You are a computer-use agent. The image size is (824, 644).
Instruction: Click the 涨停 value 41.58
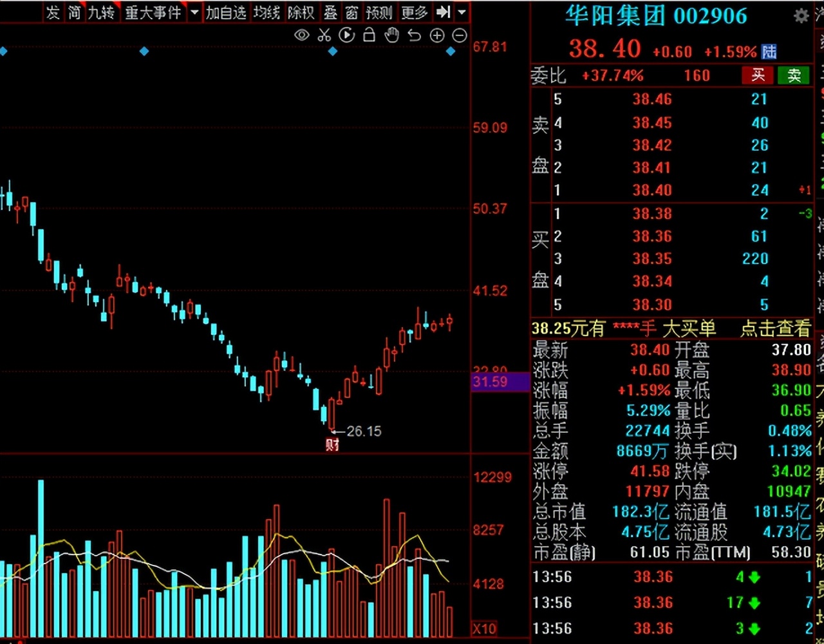(650, 471)
